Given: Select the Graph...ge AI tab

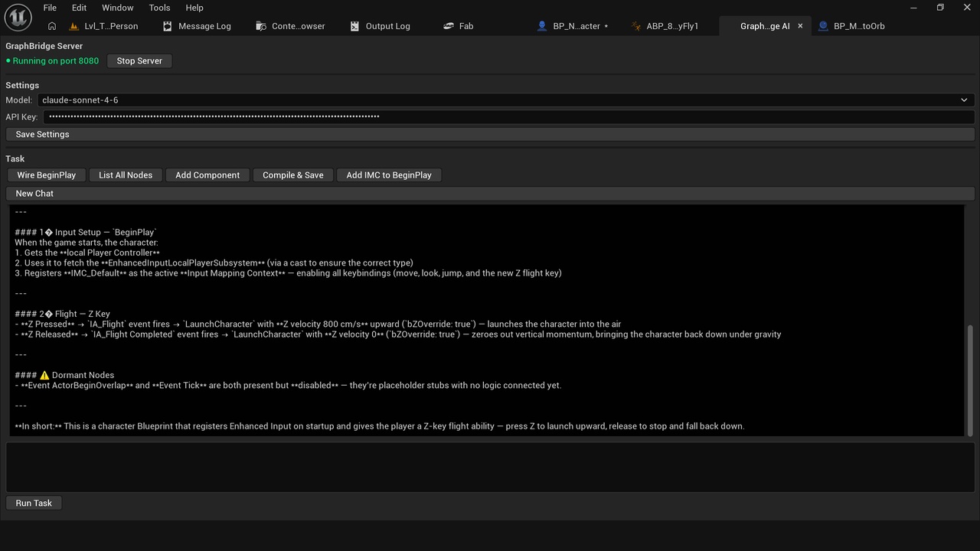Looking at the screenshot, I should (764, 26).
